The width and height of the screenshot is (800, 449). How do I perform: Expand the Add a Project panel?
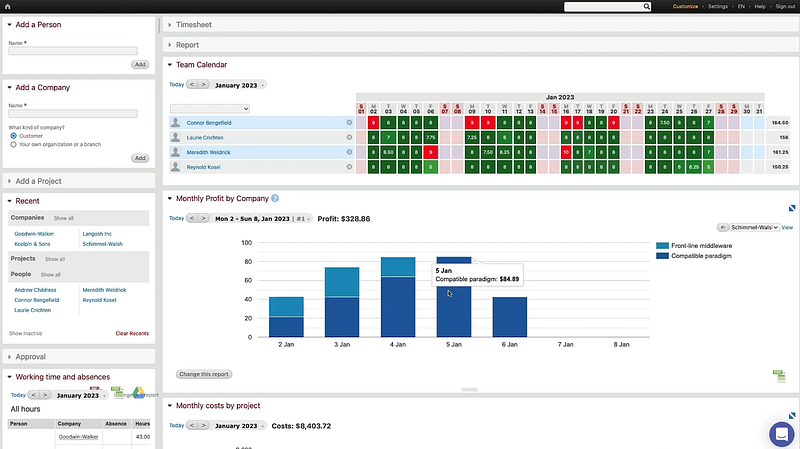[10, 181]
